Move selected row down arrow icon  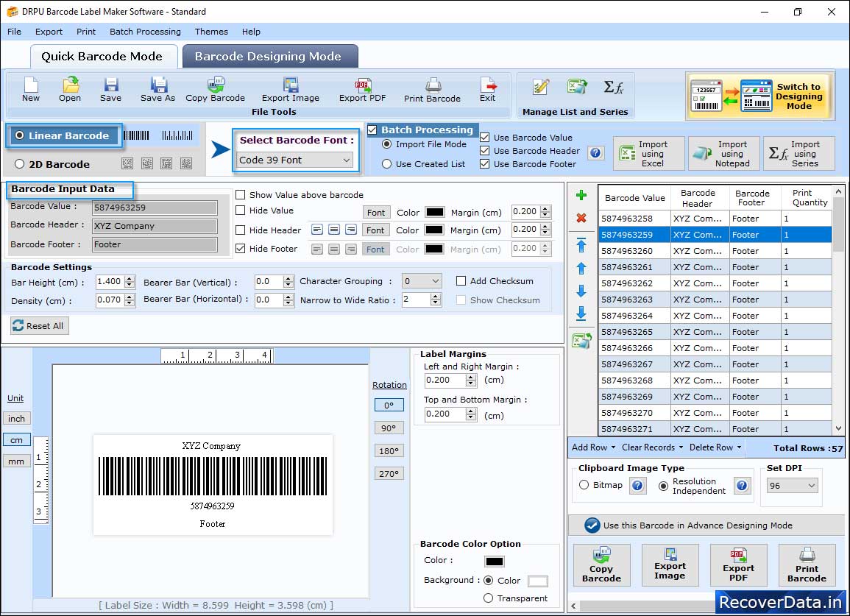pos(581,291)
